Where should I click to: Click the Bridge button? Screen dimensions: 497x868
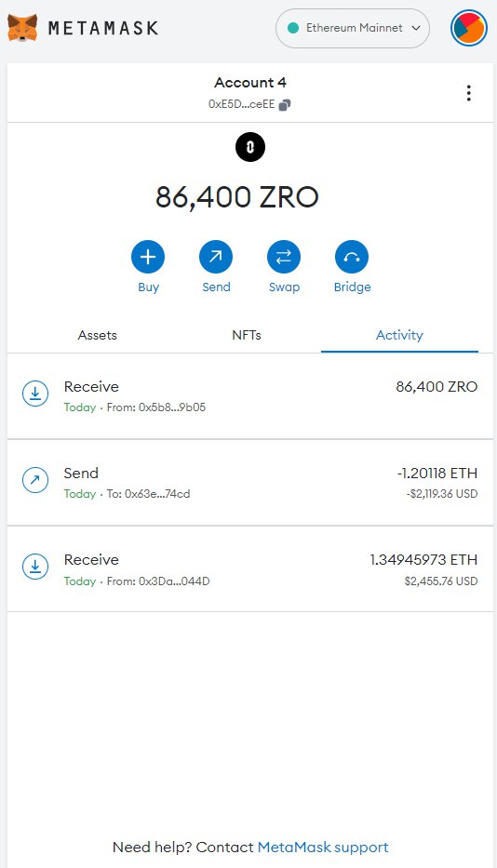352,257
